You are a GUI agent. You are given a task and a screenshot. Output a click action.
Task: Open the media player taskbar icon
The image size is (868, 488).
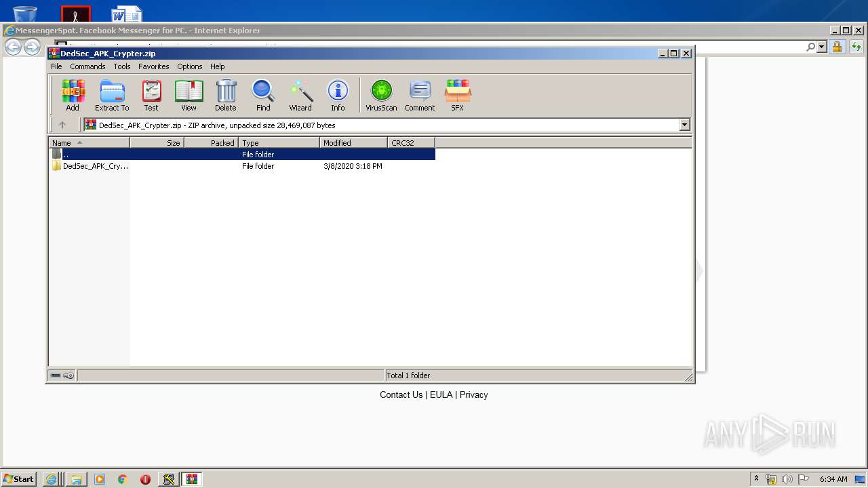pos(100,479)
